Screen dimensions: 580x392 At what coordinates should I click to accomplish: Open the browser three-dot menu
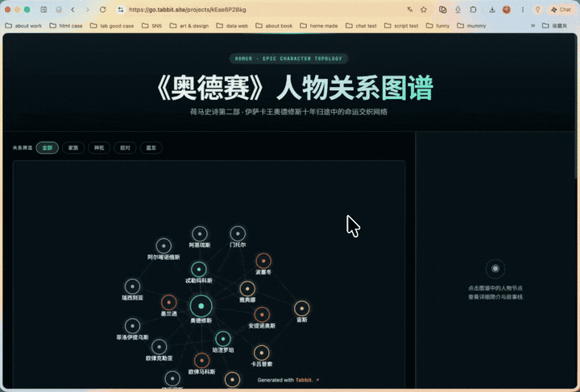(x=523, y=10)
